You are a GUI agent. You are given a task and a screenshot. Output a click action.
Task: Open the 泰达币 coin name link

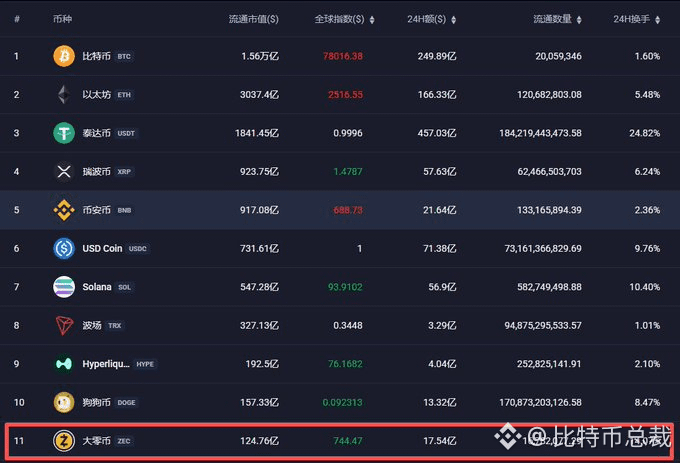(96, 133)
